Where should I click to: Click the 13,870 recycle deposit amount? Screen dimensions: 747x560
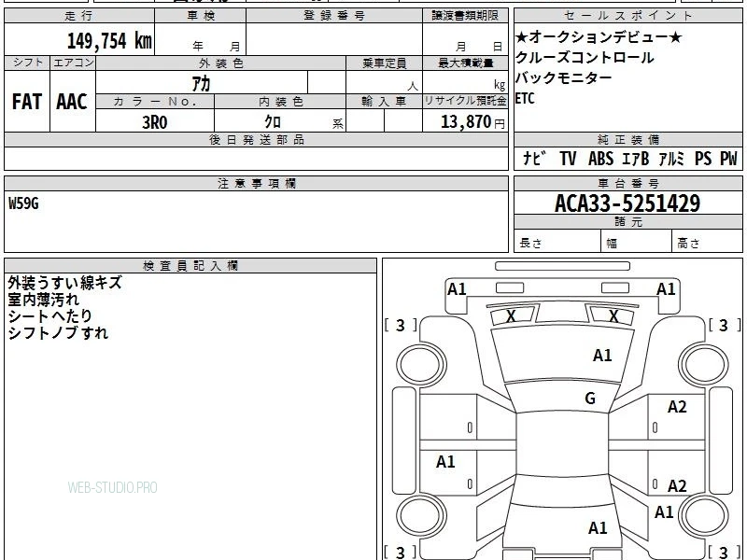point(466,122)
